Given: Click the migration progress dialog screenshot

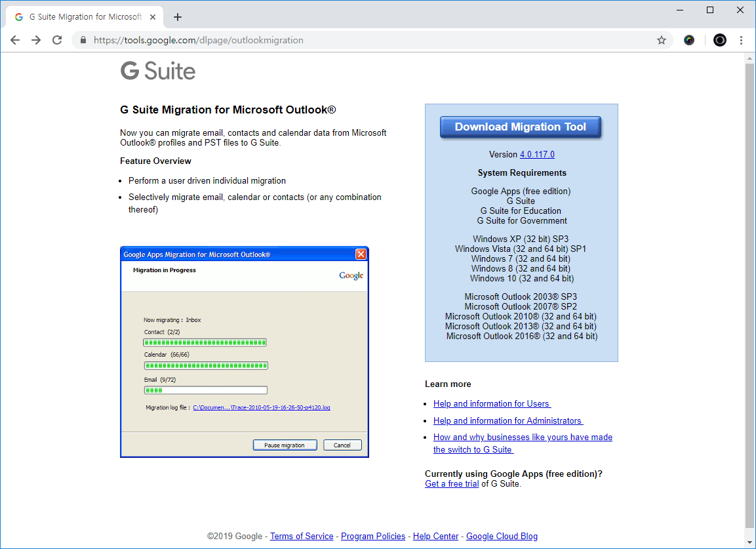Looking at the screenshot, I should (245, 352).
